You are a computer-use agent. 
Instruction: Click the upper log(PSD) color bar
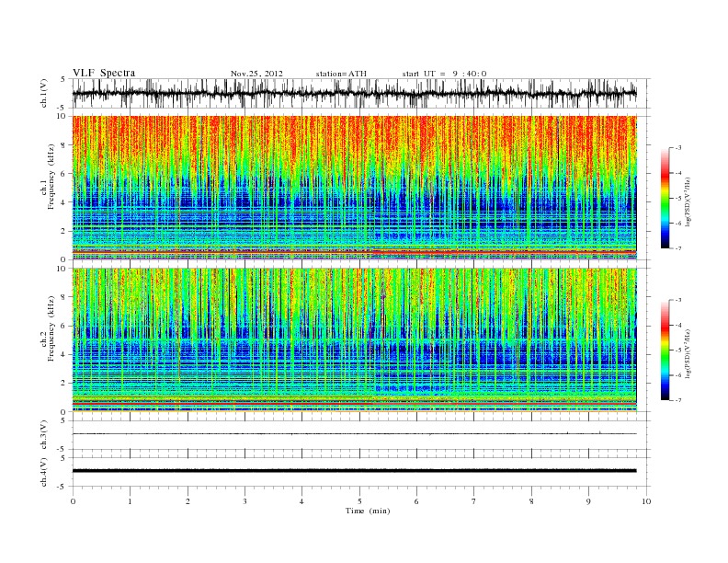pos(665,198)
